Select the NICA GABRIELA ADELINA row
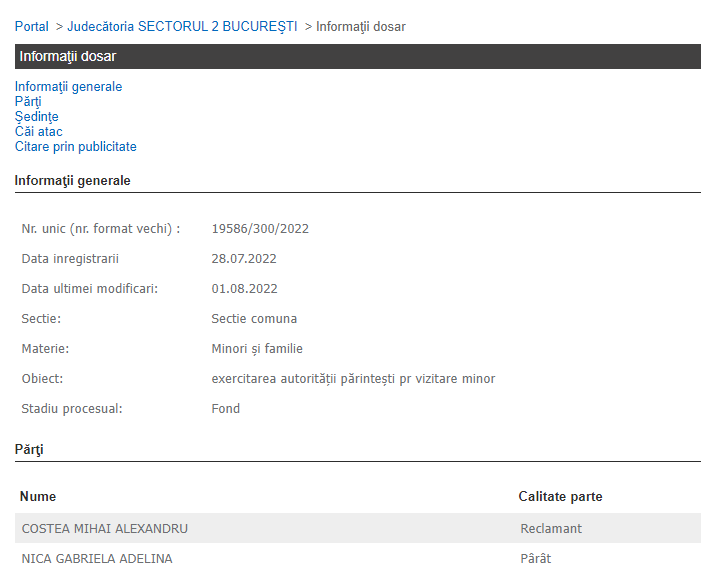Screen dimensions: 701x584 [96, 559]
